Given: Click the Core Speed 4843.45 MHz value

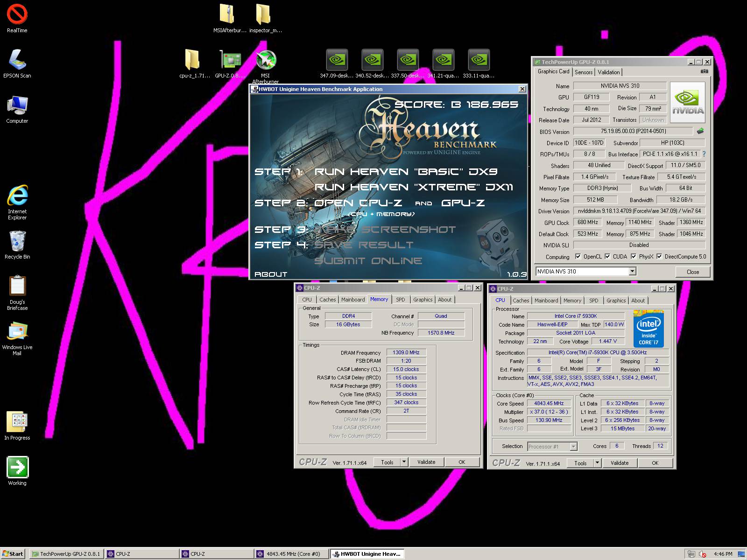Looking at the screenshot, I should pyautogui.click(x=549, y=403).
